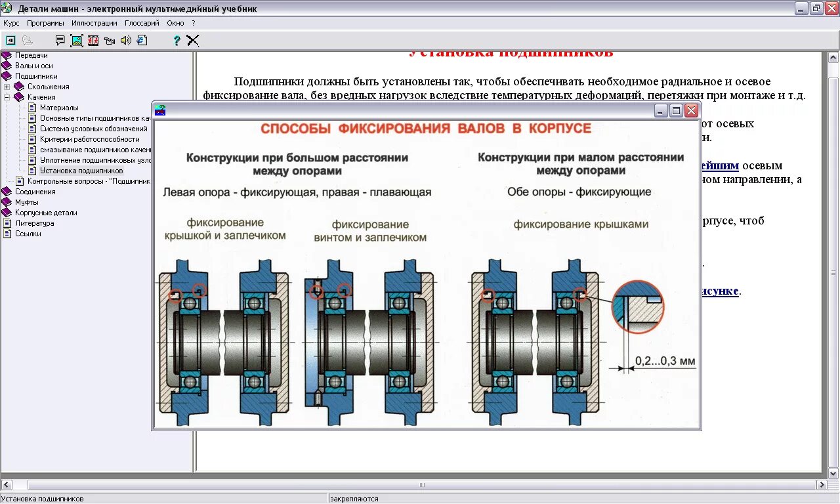
Task: Click book icon beside Корпусные детали
Action: click(7, 213)
